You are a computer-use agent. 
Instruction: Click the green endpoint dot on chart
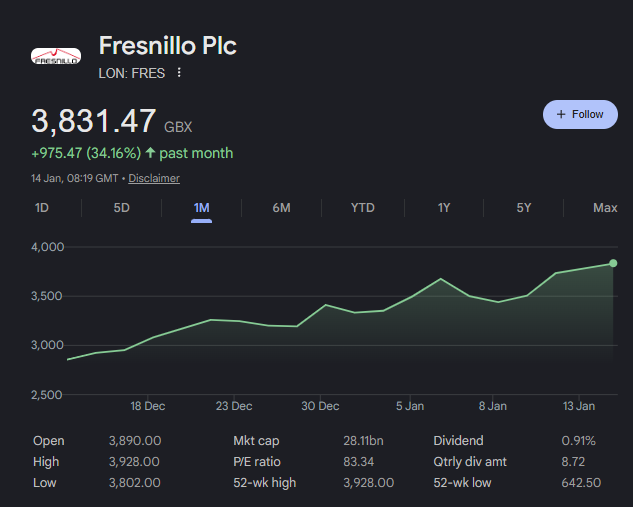613,263
